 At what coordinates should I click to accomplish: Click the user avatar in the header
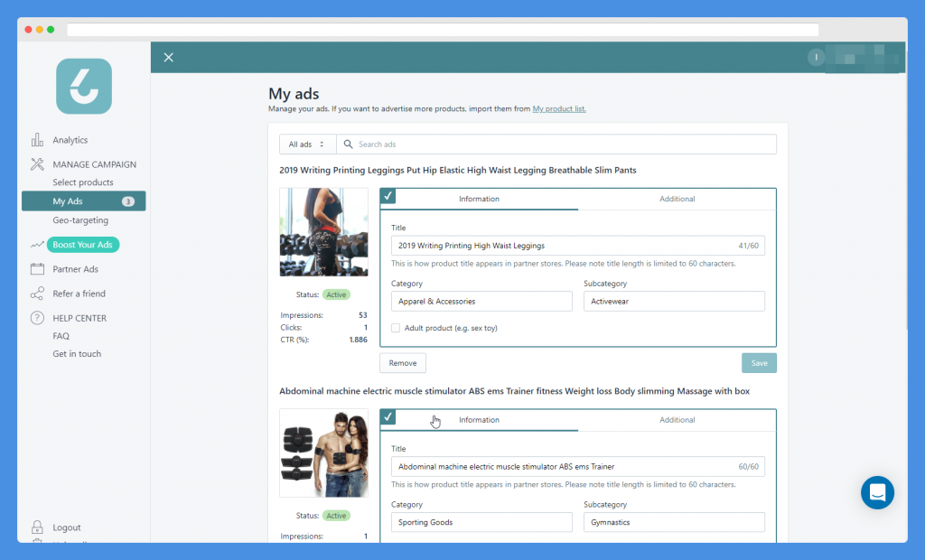coord(816,57)
